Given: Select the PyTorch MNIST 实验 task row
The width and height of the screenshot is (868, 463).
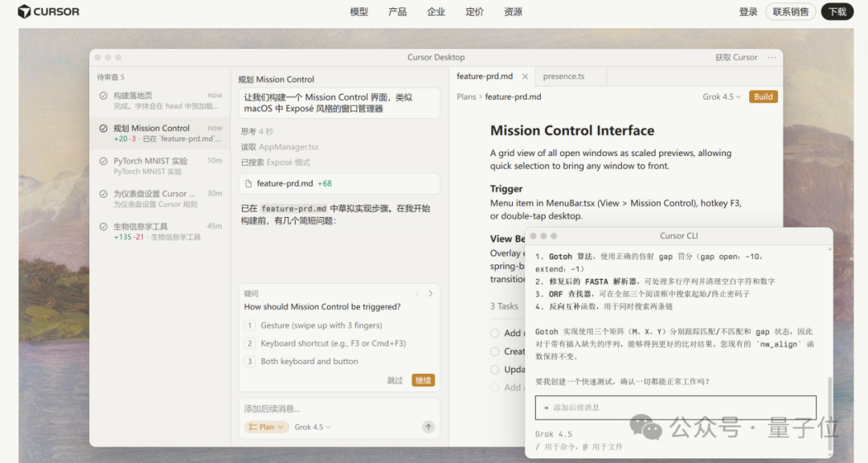Looking at the screenshot, I should point(159,166).
